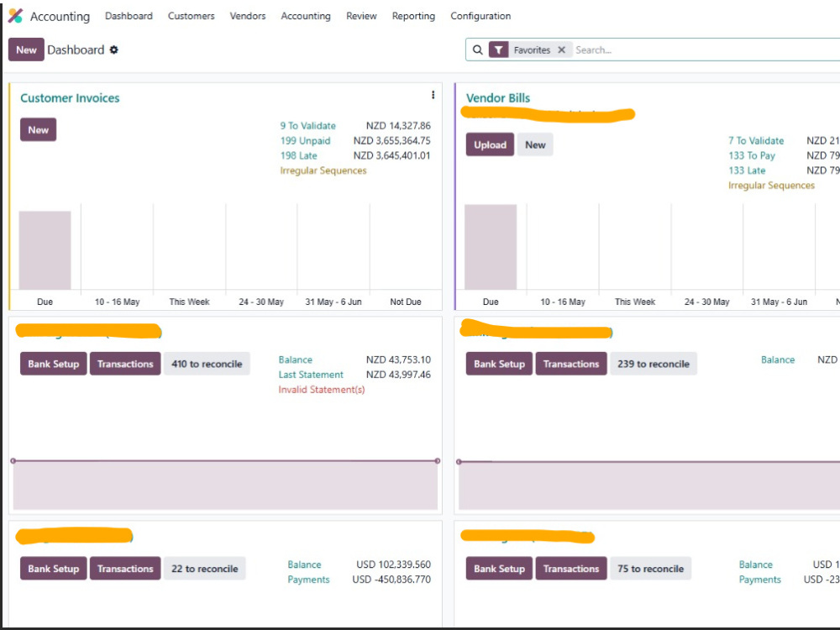Image resolution: width=840 pixels, height=630 pixels.
Task: Click the Due bar in Customer Invoices chart
Action: click(45, 250)
